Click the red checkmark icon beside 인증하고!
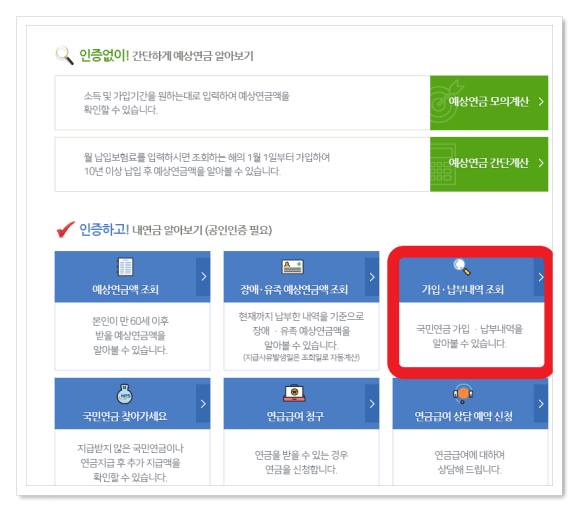The width and height of the screenshot is (579, 512). coord(65,229)
